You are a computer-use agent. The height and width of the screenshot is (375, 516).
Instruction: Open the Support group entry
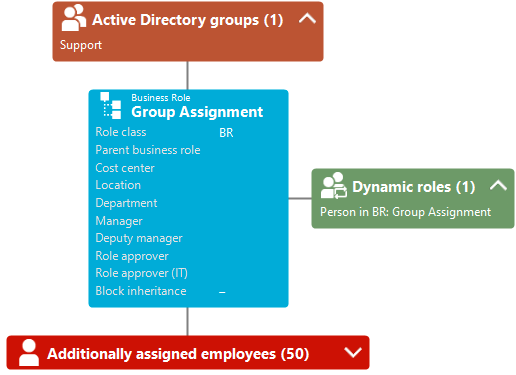81,45
